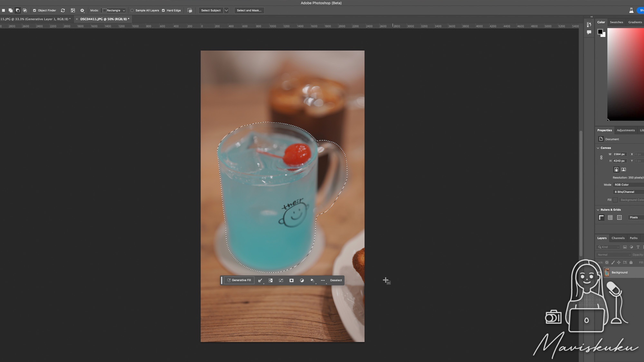644x362 pixels.
Task: Open the History panel icon in collapsed dock
Action: [589, 25]
